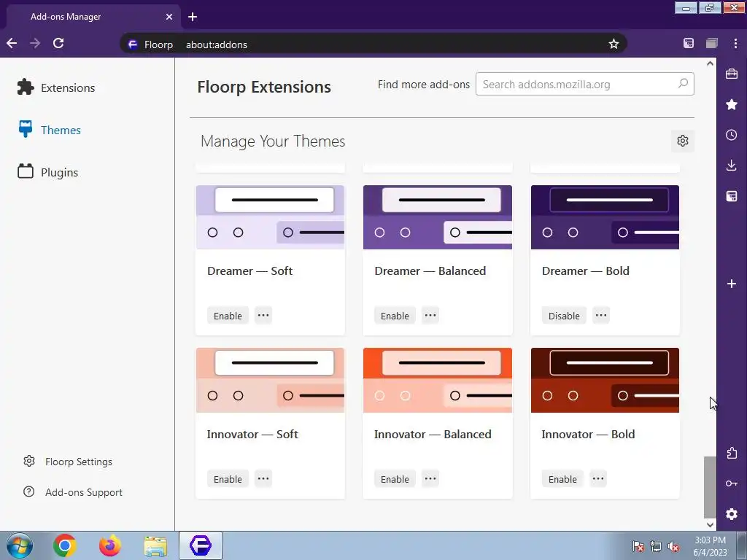Open more options for Innovator — Balanced
Viewport: 747px width, 560px height.
pyautogui.click(x=430, y=478)
